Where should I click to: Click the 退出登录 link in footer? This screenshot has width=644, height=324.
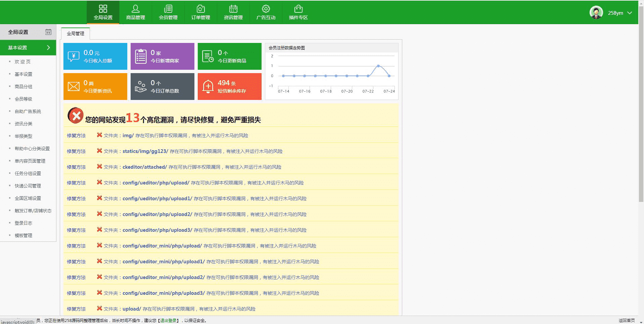point(168,320)
